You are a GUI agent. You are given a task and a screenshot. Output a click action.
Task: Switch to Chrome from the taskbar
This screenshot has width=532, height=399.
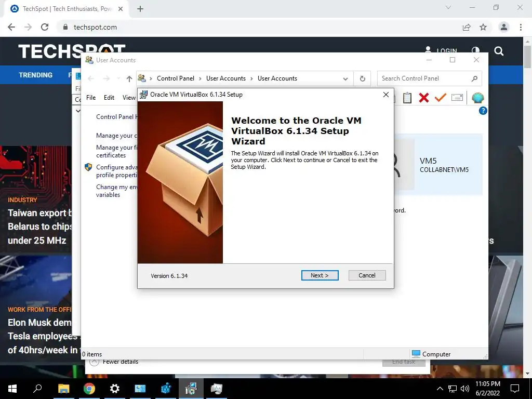tap(89, 389)
